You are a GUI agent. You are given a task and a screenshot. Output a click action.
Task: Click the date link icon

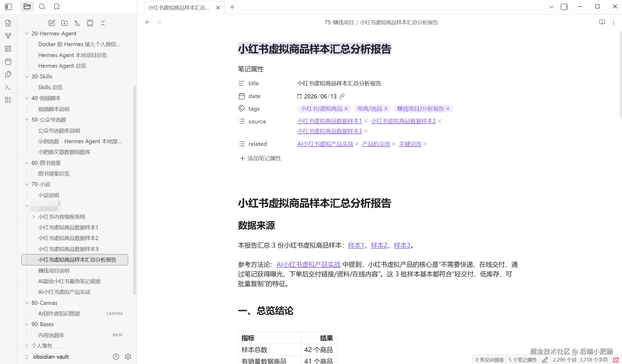coord(342,96)
